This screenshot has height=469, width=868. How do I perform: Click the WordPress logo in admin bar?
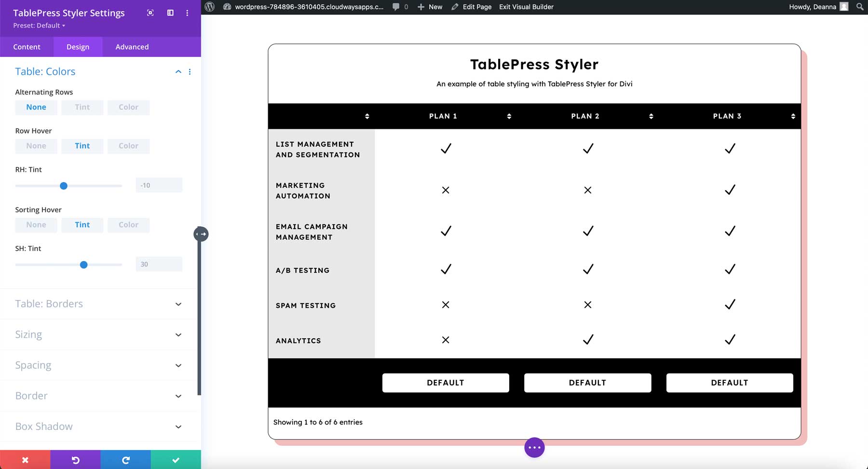coord(210,7)
